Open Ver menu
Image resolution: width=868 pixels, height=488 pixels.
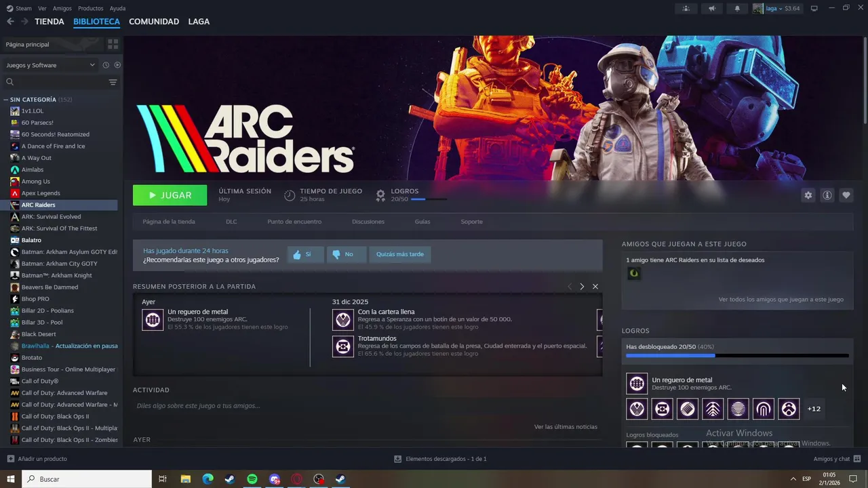click(x=43, y=8)
